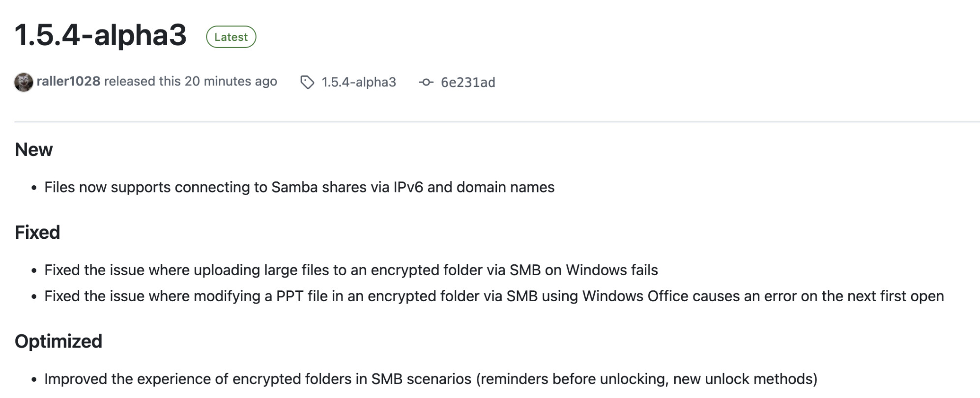Open the small 1.5.4-alpha3 tag link
Screen dimensions: 980x398
[x=358, y=82]
